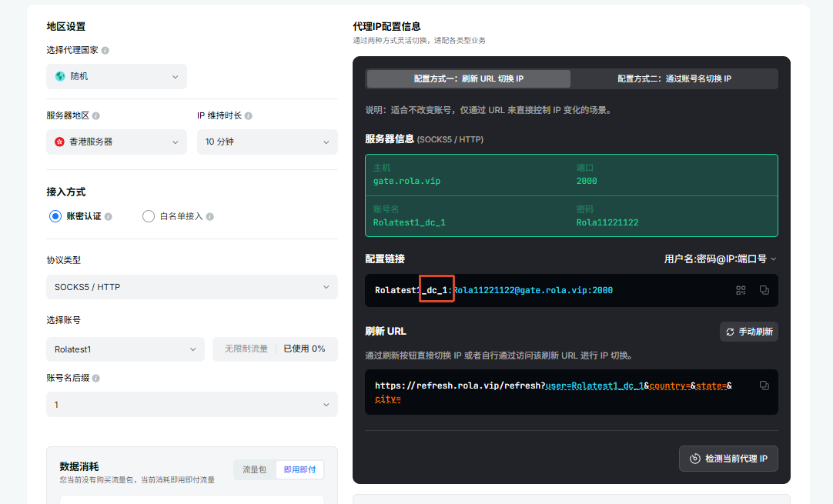Click 检测当前代理 IP button
The image size is (833, 504).
728,459
